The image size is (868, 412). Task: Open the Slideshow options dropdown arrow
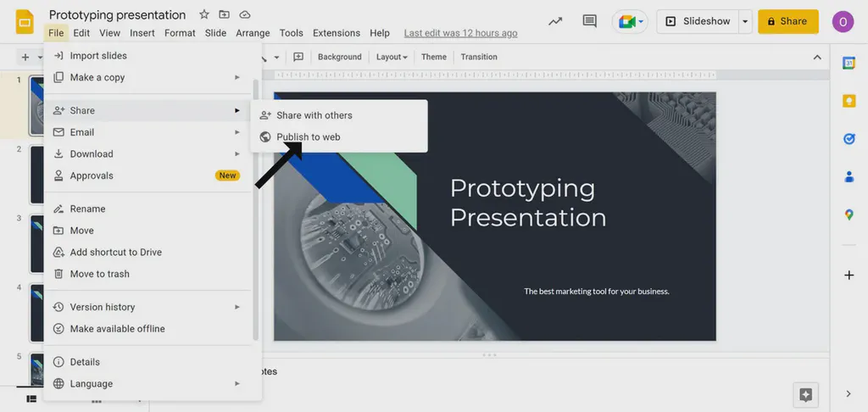click(745, 21)
